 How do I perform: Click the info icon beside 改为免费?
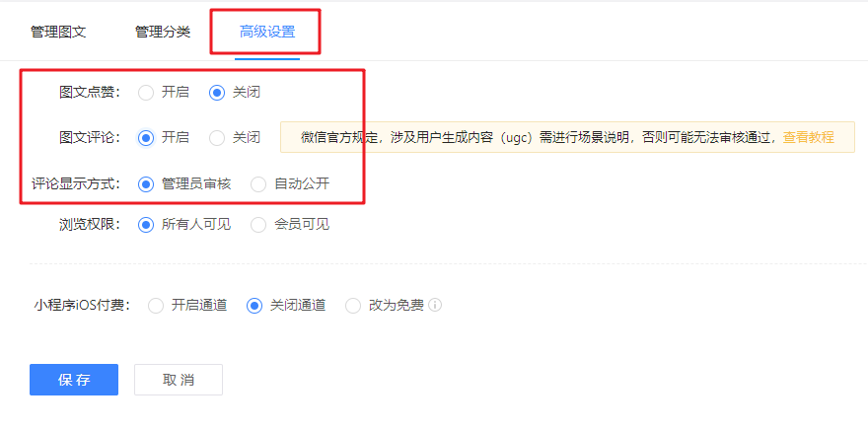[x=435, y=305]
